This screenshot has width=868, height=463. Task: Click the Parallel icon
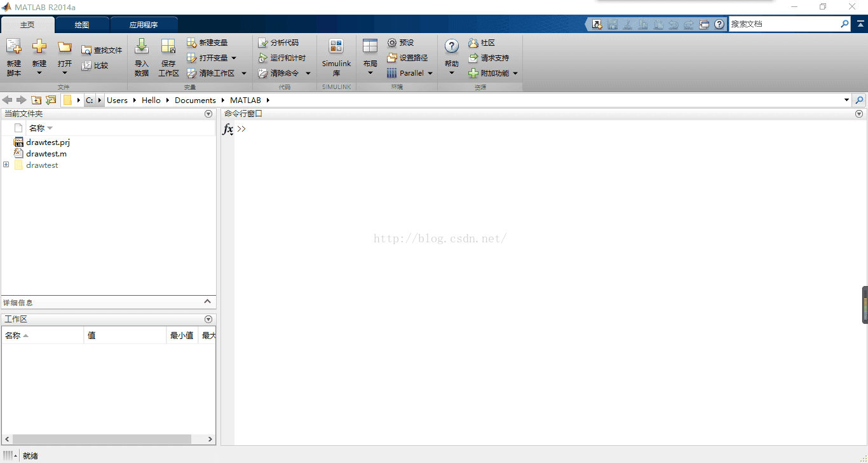point(392,73)
